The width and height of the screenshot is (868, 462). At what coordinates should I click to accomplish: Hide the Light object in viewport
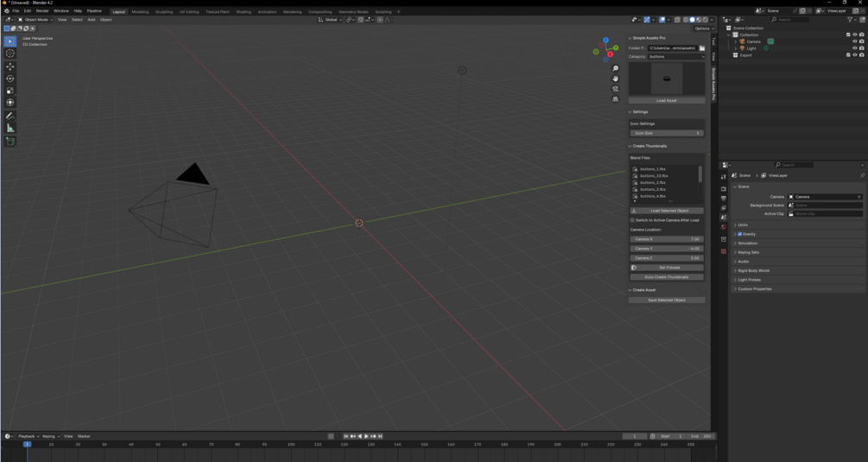coord(855,48)
